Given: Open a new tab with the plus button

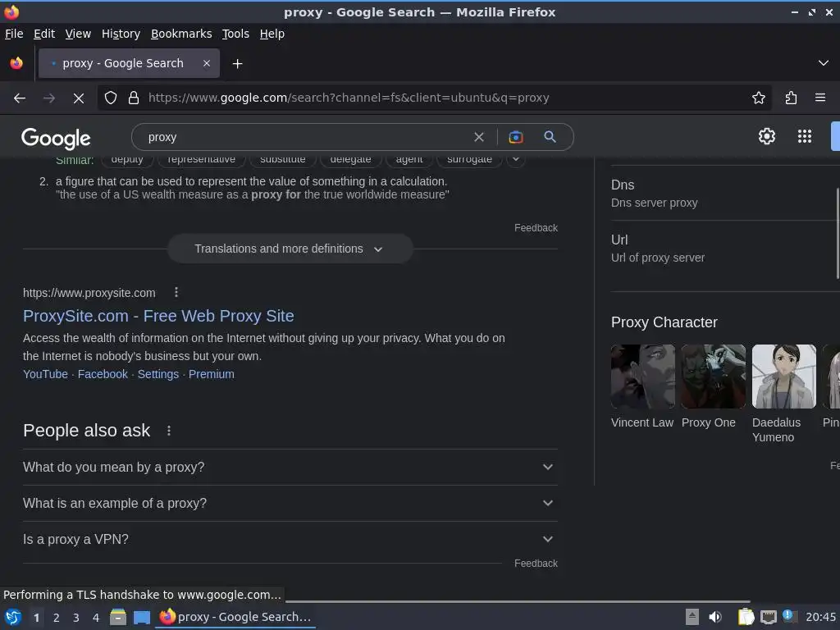Looking at the screenshot, I should 237,64.
